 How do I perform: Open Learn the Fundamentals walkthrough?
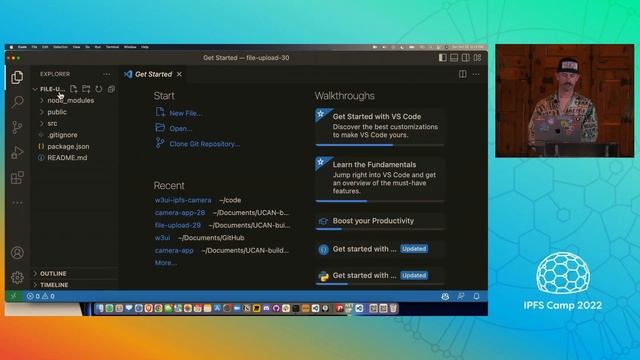pos(380,179)
